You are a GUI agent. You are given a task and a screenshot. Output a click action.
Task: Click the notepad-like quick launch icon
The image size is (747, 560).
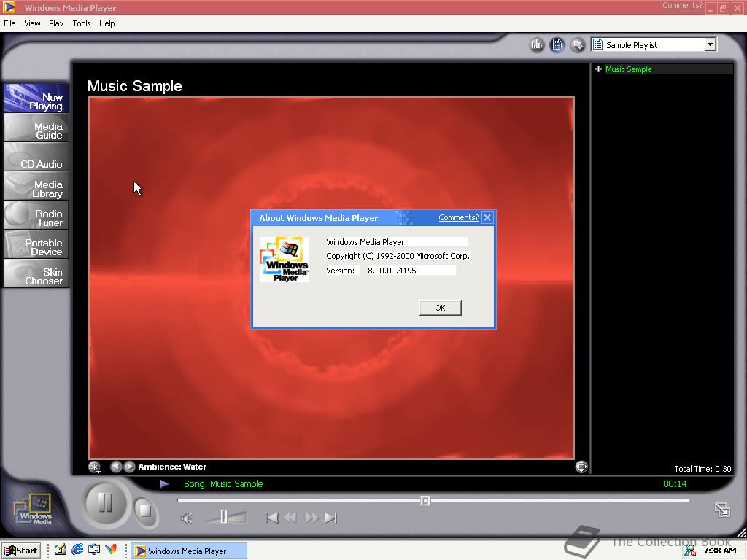[x=60, y=550]
